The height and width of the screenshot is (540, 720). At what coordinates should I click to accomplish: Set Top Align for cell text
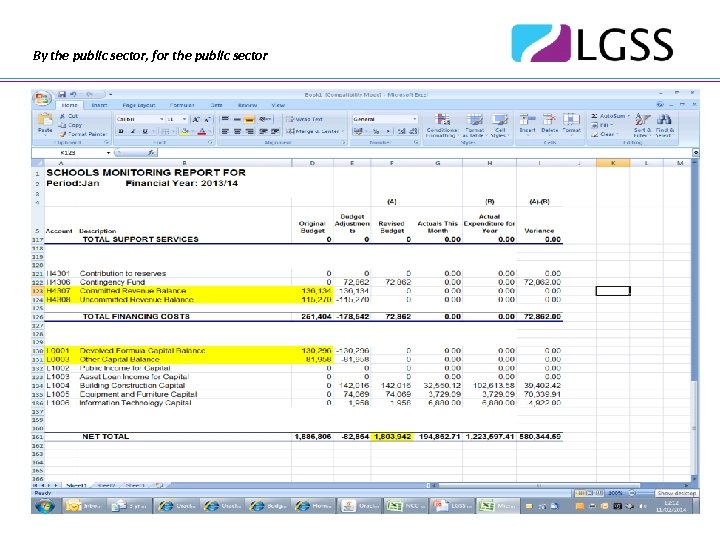225,119
